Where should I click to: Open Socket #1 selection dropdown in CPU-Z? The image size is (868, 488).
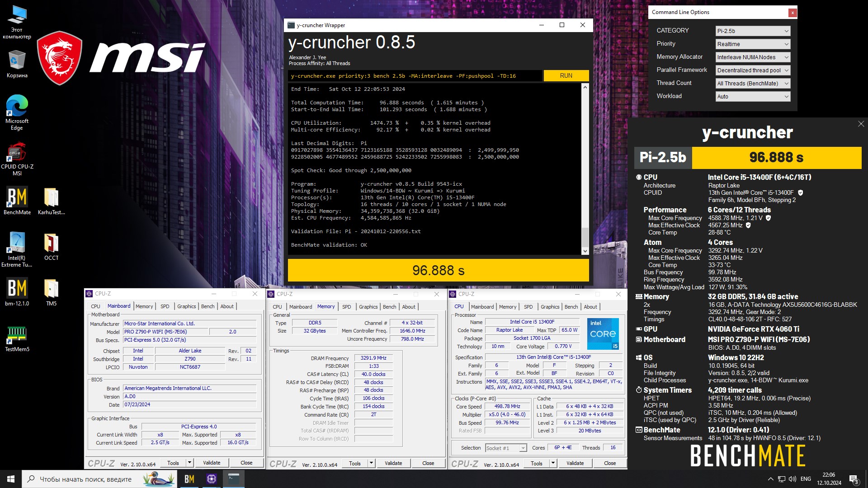click(x=506, y=448)
